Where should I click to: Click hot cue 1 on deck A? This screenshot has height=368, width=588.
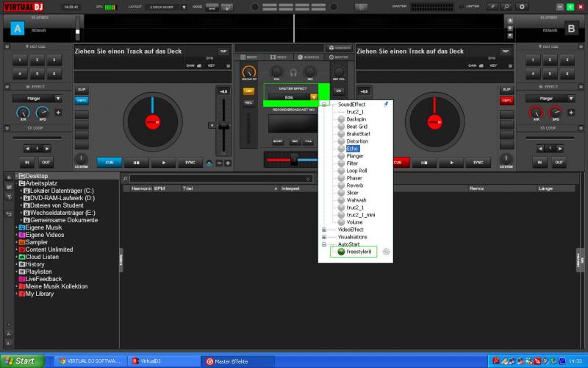point(21,60)
